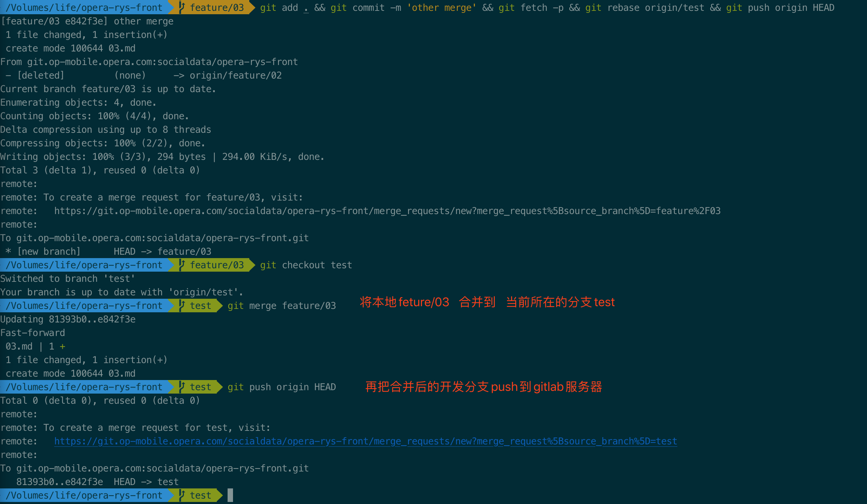Click the feature/03 merge request URL
The image size is (867, 504).
pos(387,211)
